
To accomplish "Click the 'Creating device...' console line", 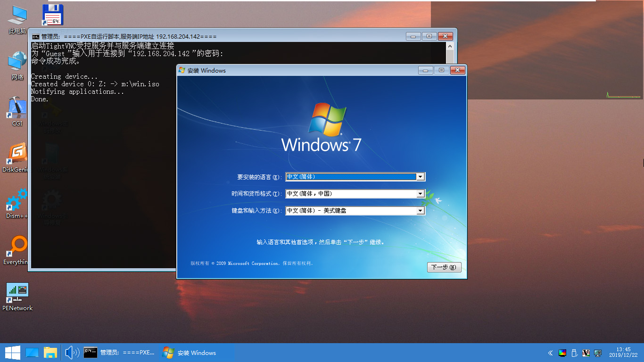I will tap(64, 76).
